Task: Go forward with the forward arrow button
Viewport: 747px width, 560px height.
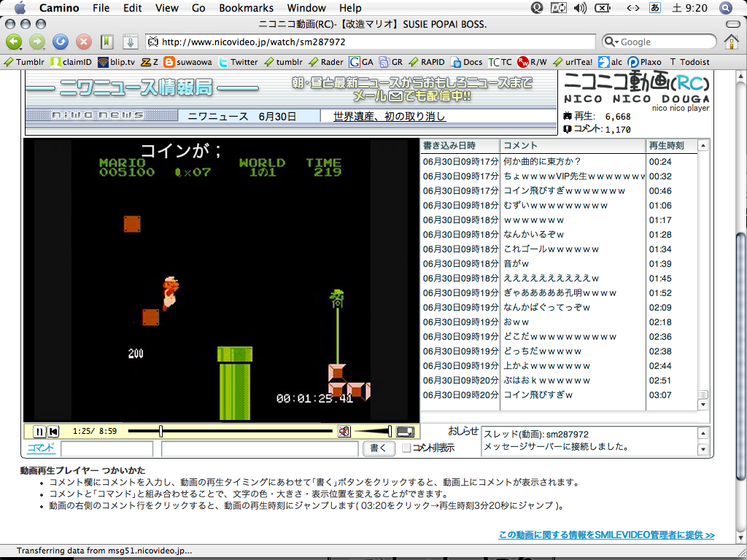Action: point(37,42)
